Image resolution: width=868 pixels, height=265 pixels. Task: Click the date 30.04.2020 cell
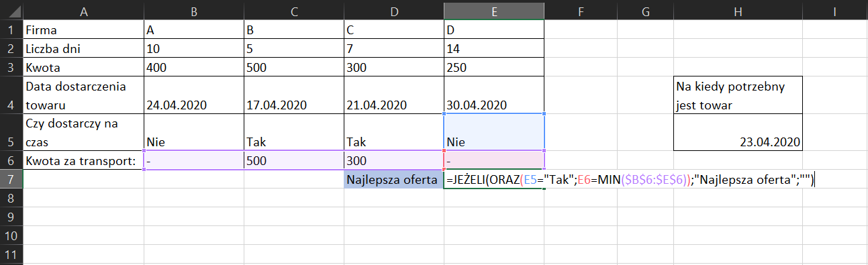[494, 95]
